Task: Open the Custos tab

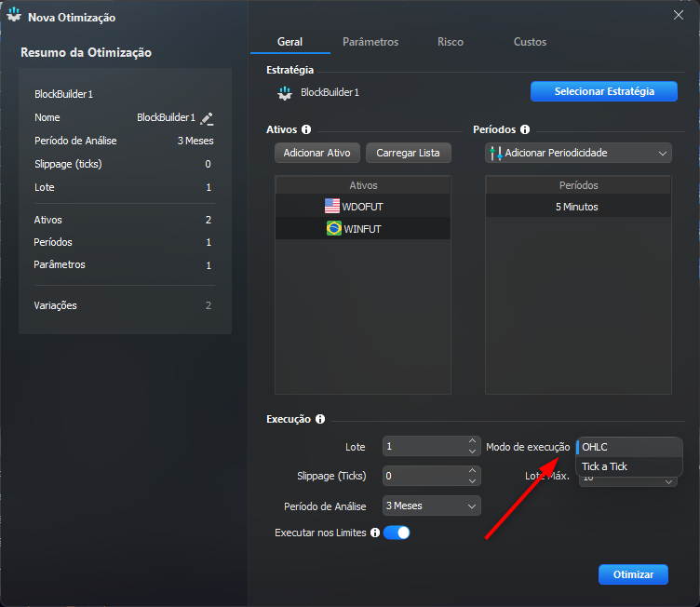Action: click(x=530, y=42)
